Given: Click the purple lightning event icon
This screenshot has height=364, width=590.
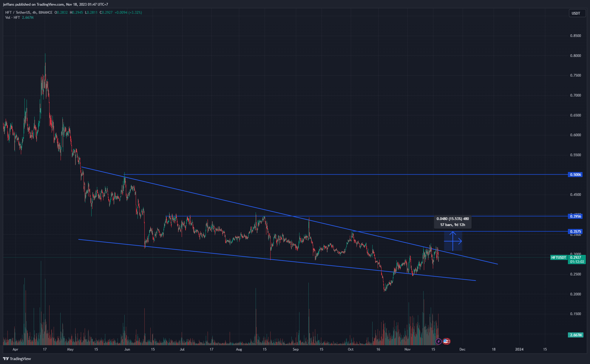Looking at the screenshot, I should [x=438, y=341].
